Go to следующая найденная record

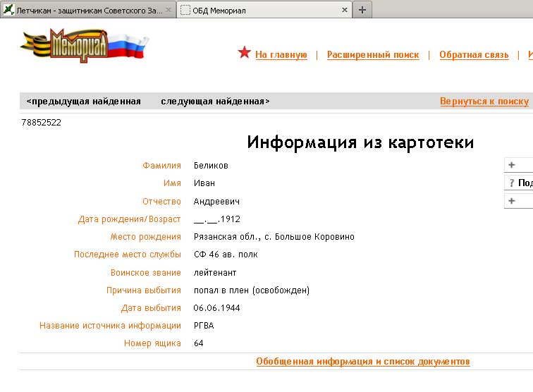coord(215,102)
